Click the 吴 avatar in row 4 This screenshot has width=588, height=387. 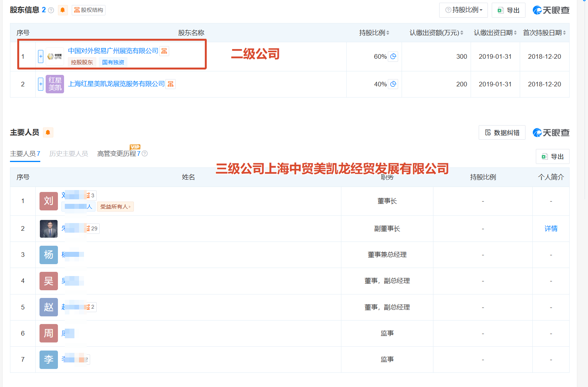[x=49, y=281]
